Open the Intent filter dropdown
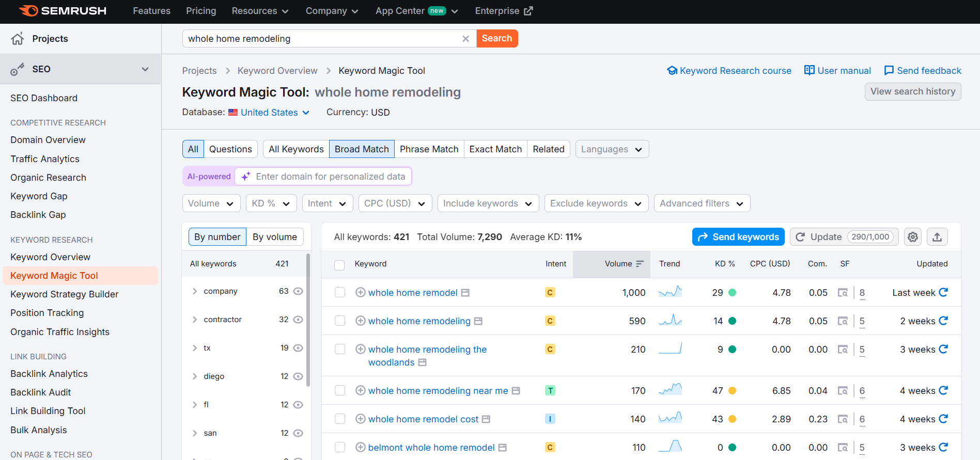This screenshot has height=460, width=980. (328, 203)
